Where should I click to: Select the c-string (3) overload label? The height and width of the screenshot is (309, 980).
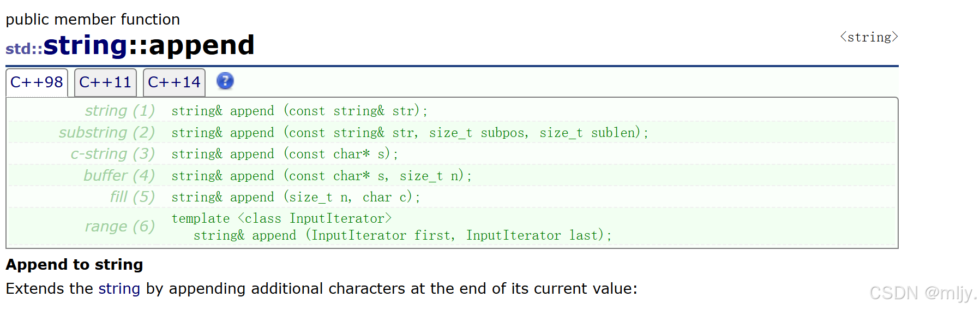coord(113,153)
